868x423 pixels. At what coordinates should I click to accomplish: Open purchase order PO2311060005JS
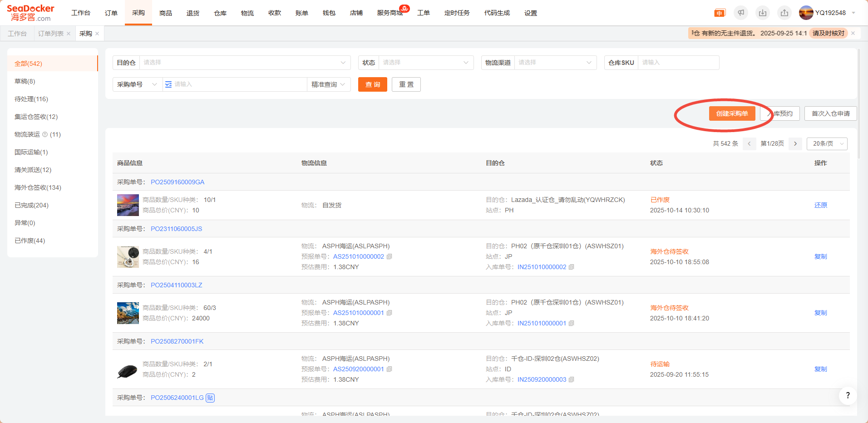coord(176,229)
